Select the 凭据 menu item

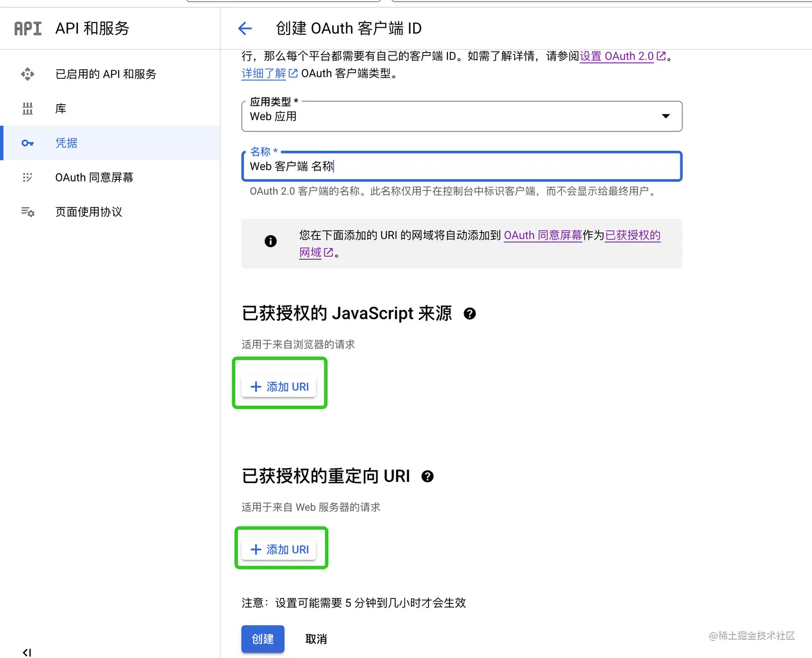[110, 143]
